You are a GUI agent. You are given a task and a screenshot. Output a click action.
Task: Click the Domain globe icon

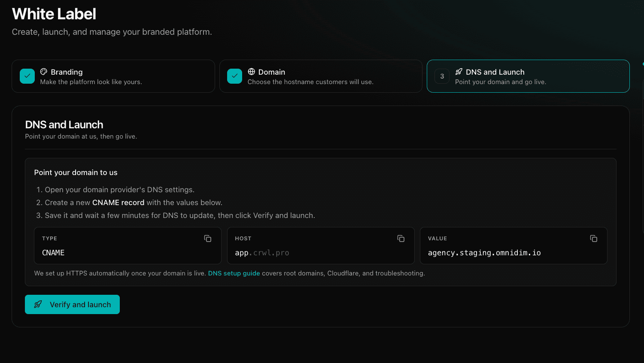[x=252, y=72]
